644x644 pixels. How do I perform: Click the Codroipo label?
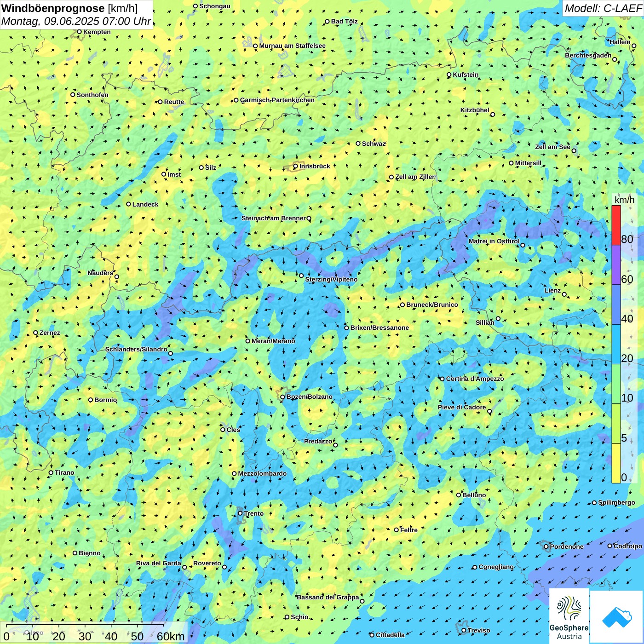pyautogui.click(x=628, y=546)
